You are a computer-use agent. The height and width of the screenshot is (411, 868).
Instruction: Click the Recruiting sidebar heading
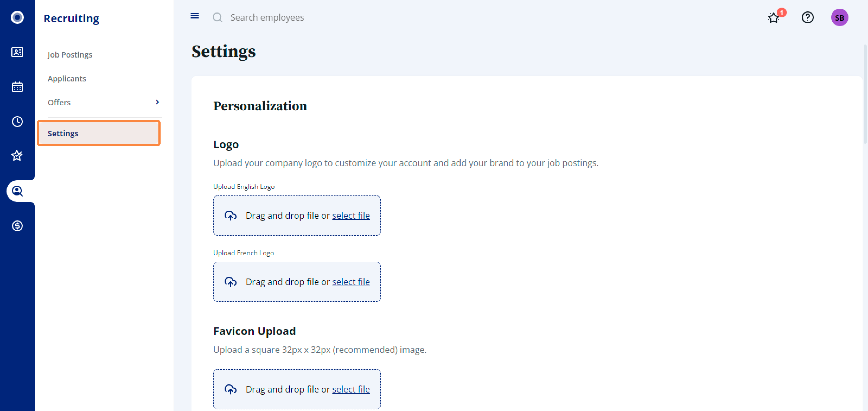(71, 18)
